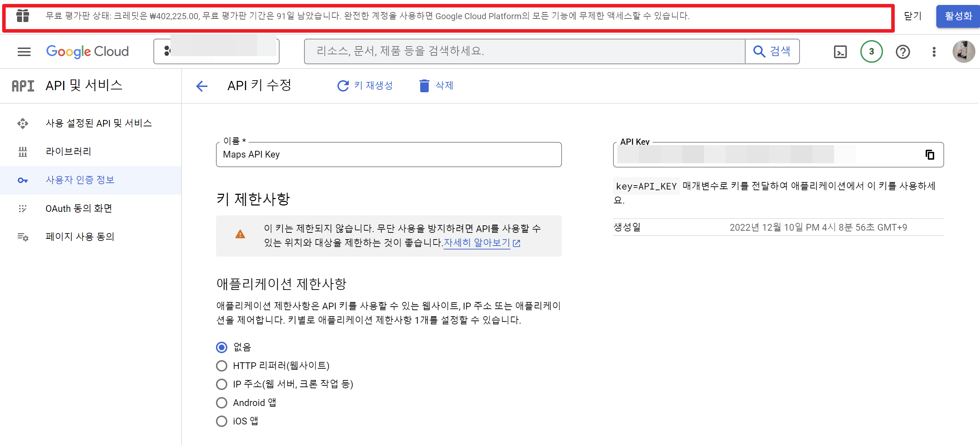Select Android 앱 radio option

[221, 402]
